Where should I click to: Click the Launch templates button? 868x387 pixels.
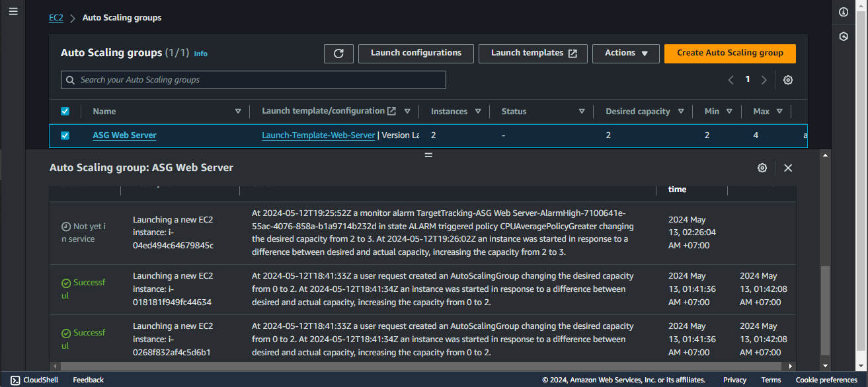[x=533, y=53]
